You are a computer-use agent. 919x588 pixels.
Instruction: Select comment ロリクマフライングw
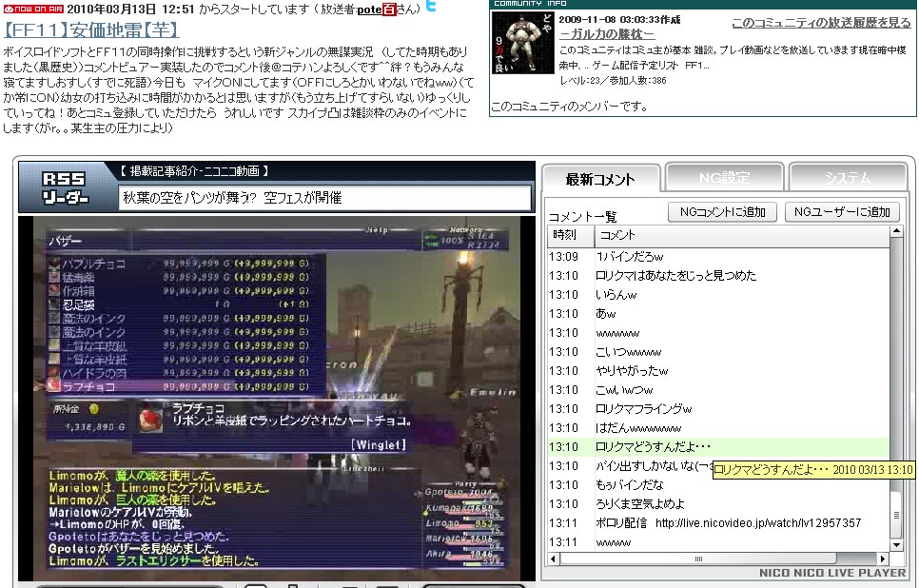718,409
